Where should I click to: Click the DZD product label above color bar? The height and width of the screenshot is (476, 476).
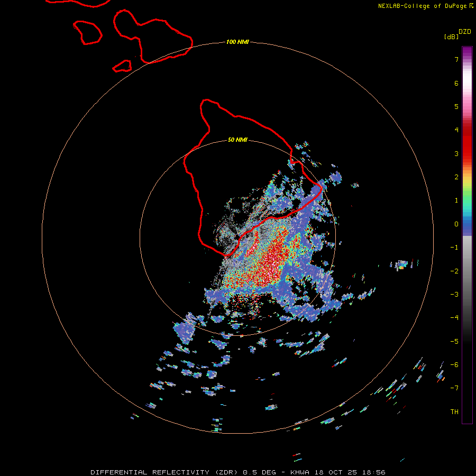(x=465, y=32)
